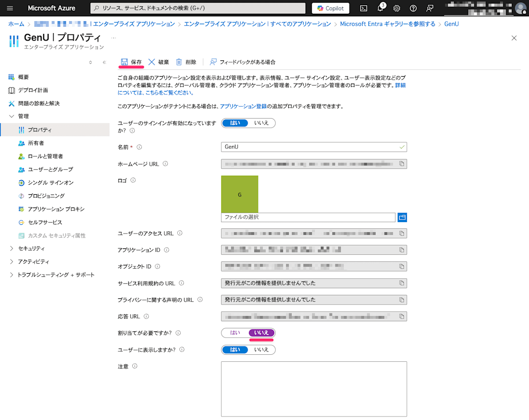Click the account avatar icon
The height and width of the screenshot is (420, 529).
[520, 8]
